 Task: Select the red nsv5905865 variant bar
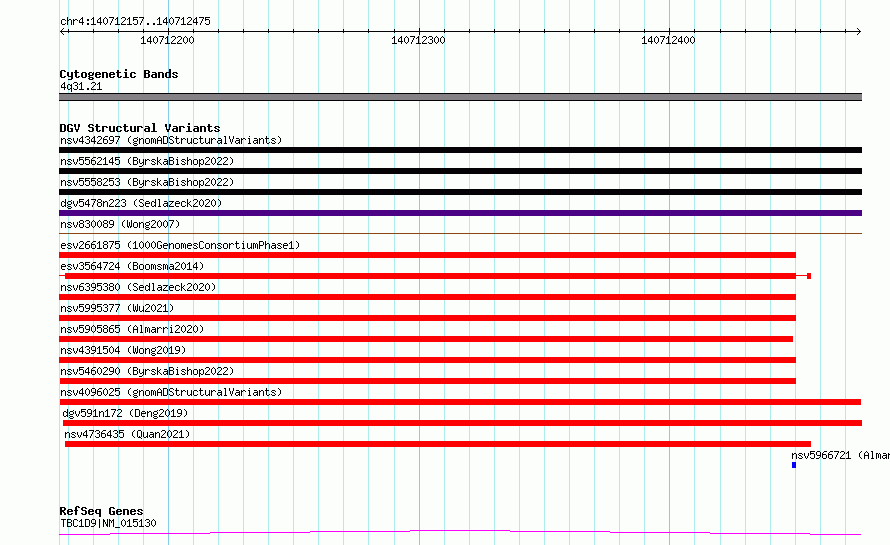(426, 339)
